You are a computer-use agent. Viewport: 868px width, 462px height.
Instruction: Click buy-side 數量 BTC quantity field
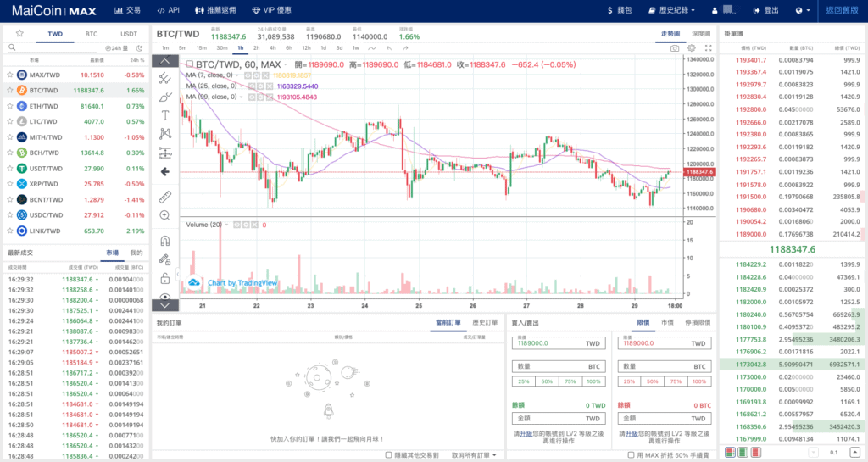click(x=559, y=366)
